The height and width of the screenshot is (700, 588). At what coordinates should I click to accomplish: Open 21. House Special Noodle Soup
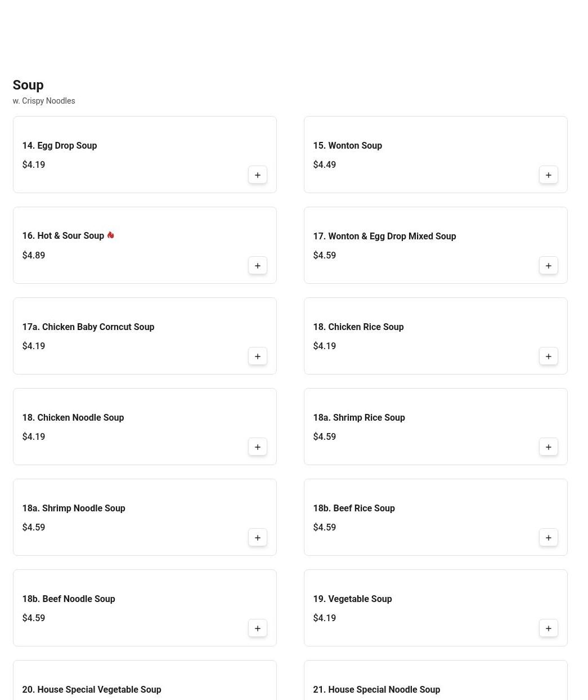[x=376, y=689]
